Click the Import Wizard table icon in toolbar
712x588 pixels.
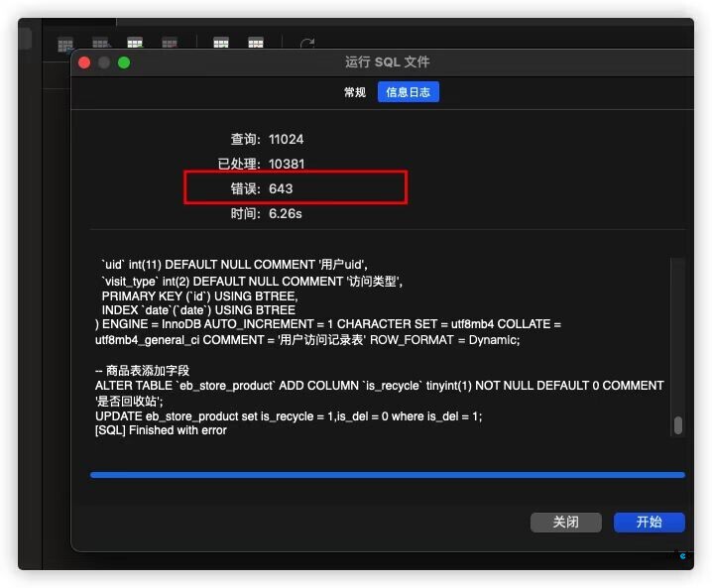[x=221, y=43]
